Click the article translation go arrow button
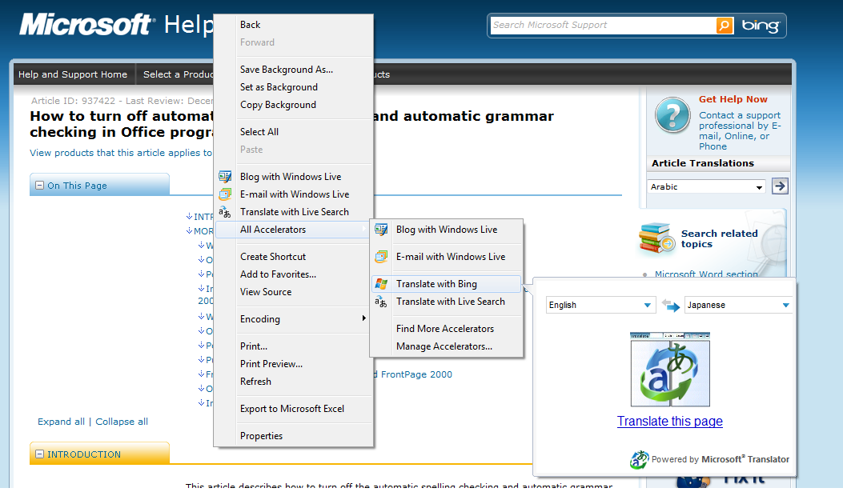Viewport: 843px width, 504px height. (780, 186)
